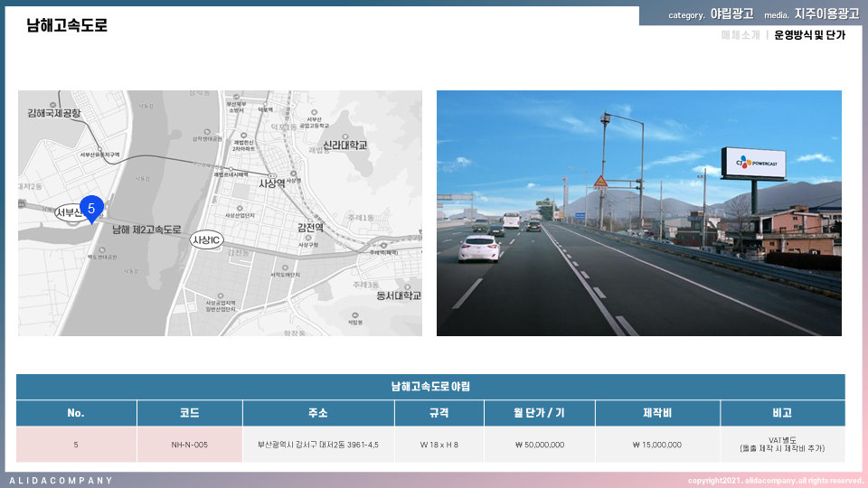Click the 사상IC oval label on map
Image resolution: width=868 pixels, height=488 pixels.
click(206, 240)
